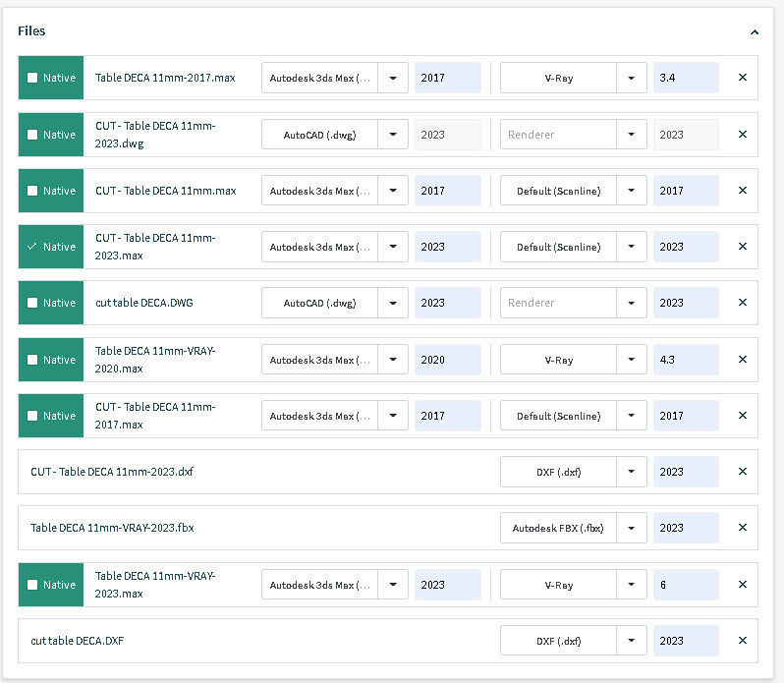The height and width of the screenshot is (683, 784).
Task: Check Native for Table DECA 11mm-2017.max
Action: click(x=32, y=78)
